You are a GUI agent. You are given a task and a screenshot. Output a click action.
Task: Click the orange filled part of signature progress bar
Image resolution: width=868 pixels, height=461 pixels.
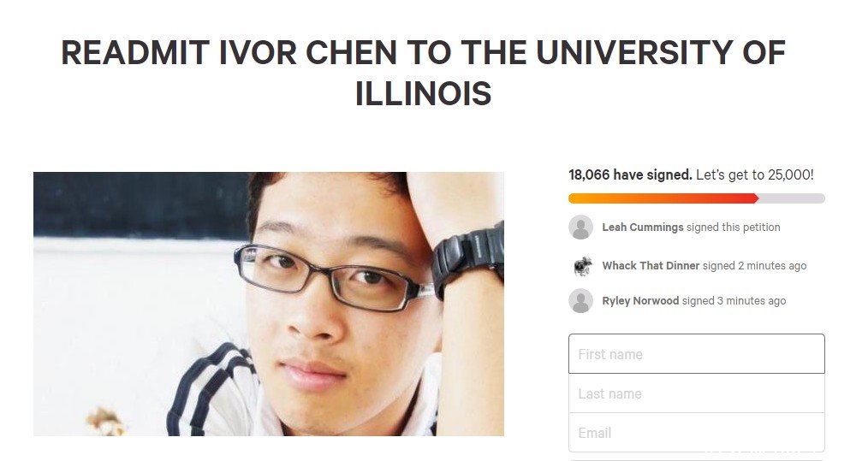(663, 198)
